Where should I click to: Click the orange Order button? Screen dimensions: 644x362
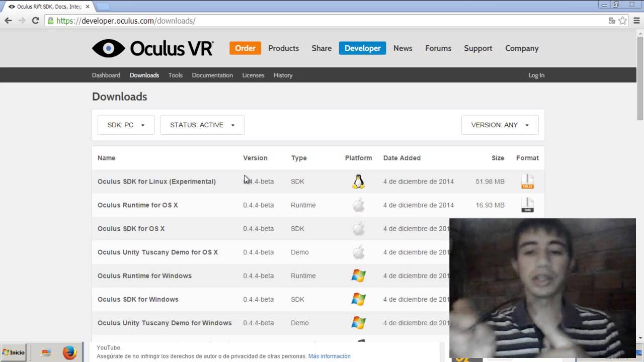(x=246, y=48)
